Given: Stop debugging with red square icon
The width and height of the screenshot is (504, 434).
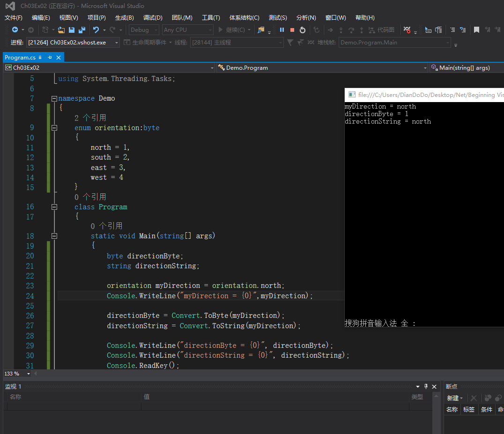Looking at the screenshot, I should [x=292, y=30].
